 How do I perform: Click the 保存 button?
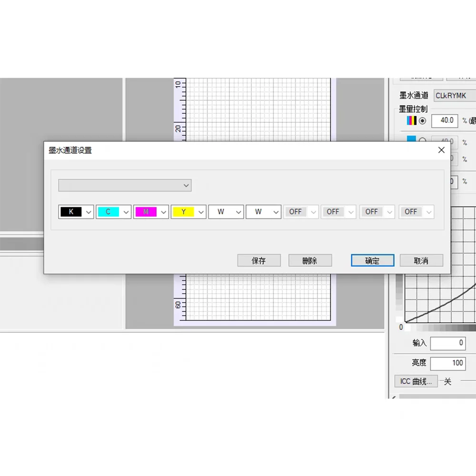pos(259,261)
